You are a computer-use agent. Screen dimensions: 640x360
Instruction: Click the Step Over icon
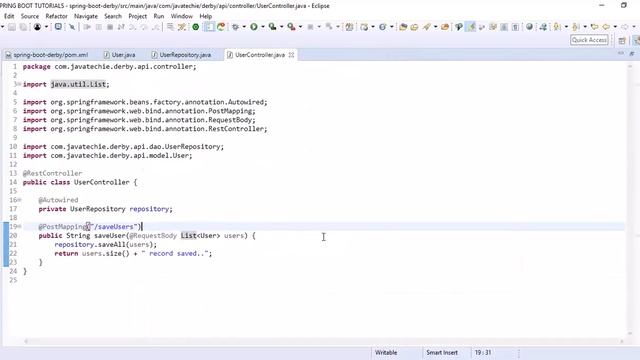pos(144,27)
